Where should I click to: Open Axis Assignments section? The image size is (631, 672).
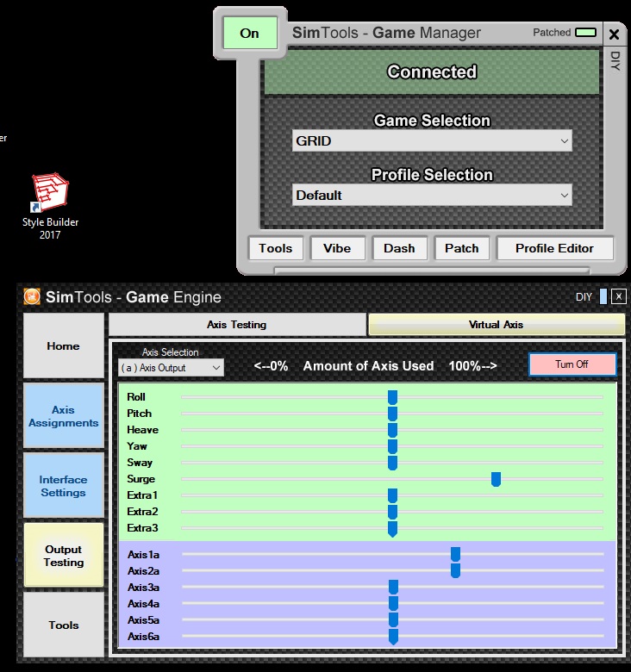[64, 416]
